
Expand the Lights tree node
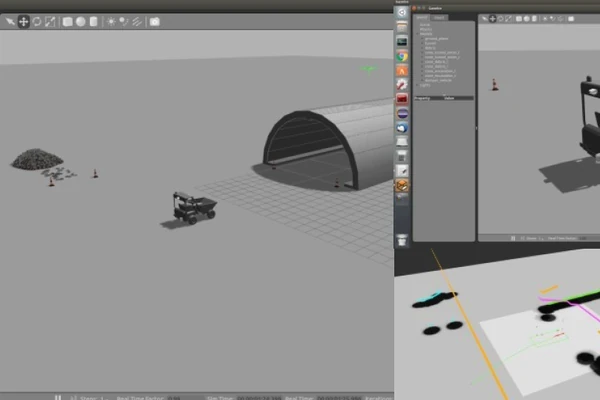[x=421, y=87]
